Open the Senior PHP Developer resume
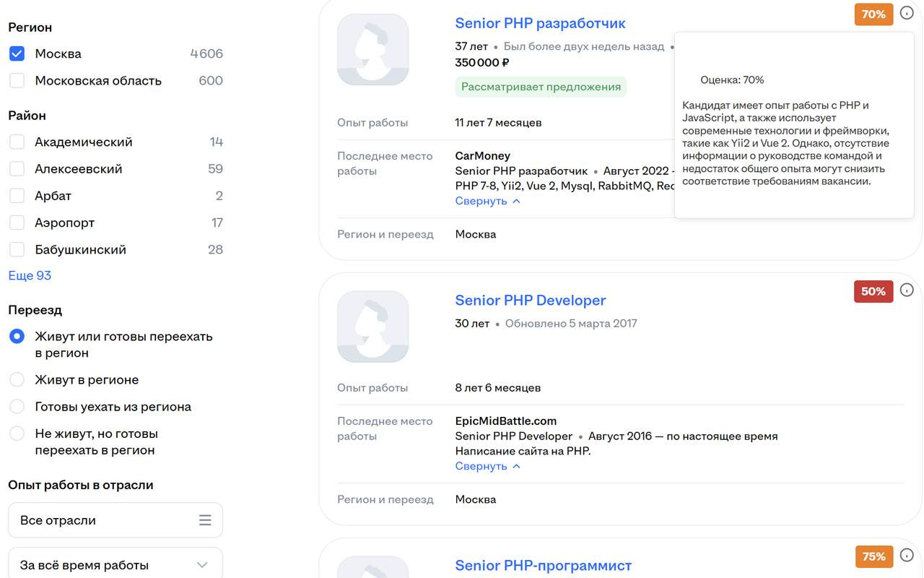The image size is (924, 578). click(531, 300)
